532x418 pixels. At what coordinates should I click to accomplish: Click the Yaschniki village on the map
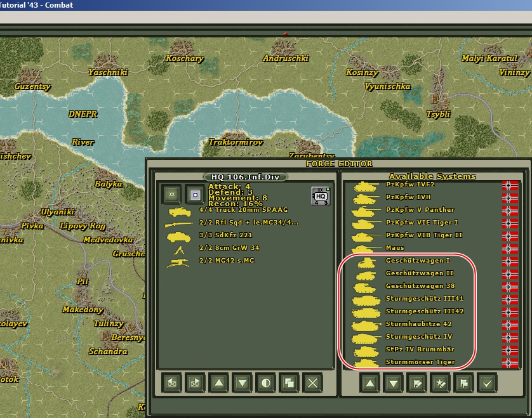click(108, 72)
